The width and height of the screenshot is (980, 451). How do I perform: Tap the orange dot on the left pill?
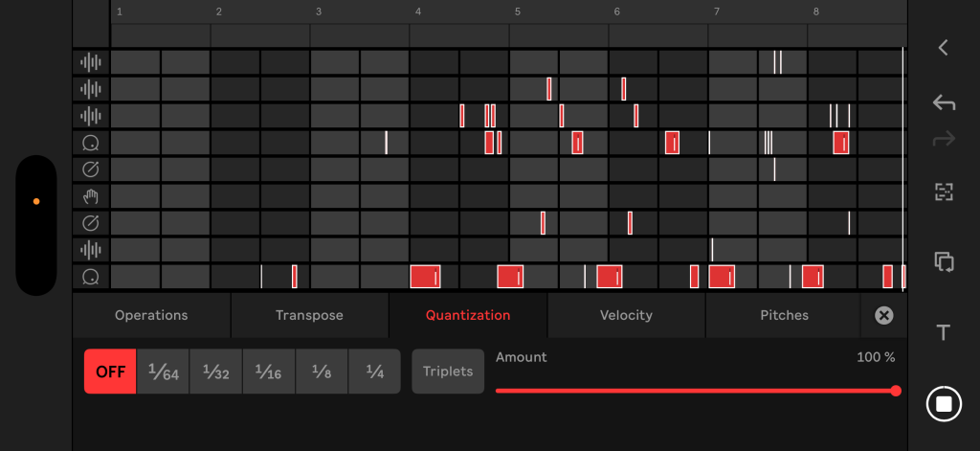click(x=36, y=201)
